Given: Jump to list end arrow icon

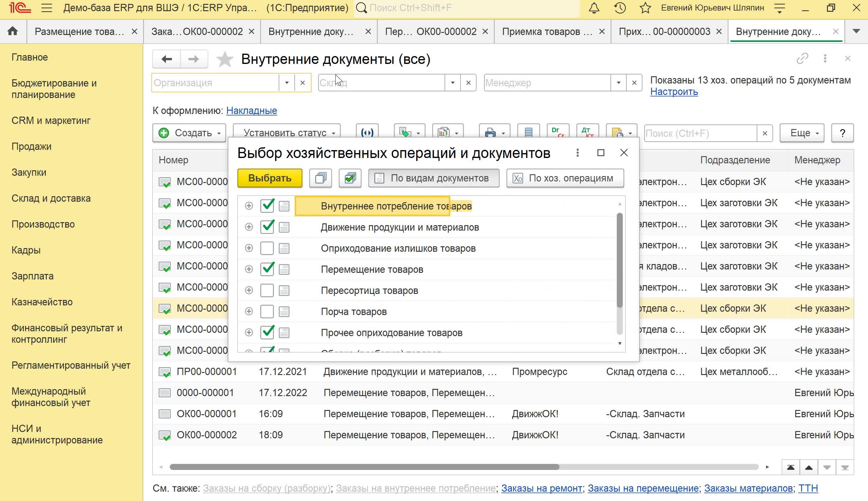Looking at the screenshot, I should pyautogui.click(x=844, y=467).
